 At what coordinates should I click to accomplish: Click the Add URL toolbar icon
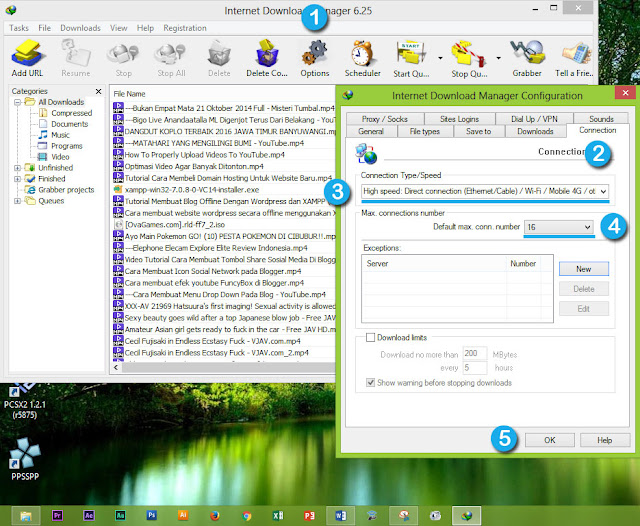tap(27, 58)
